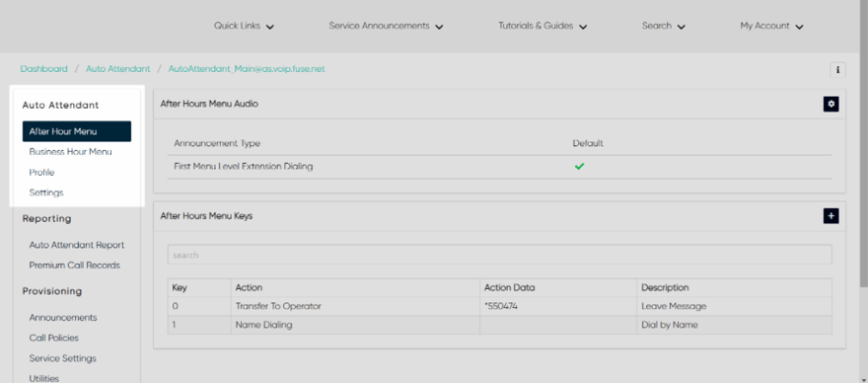Select After Hour Menu in sidebar
The image size is (868, 383).
tap(77, 131)
